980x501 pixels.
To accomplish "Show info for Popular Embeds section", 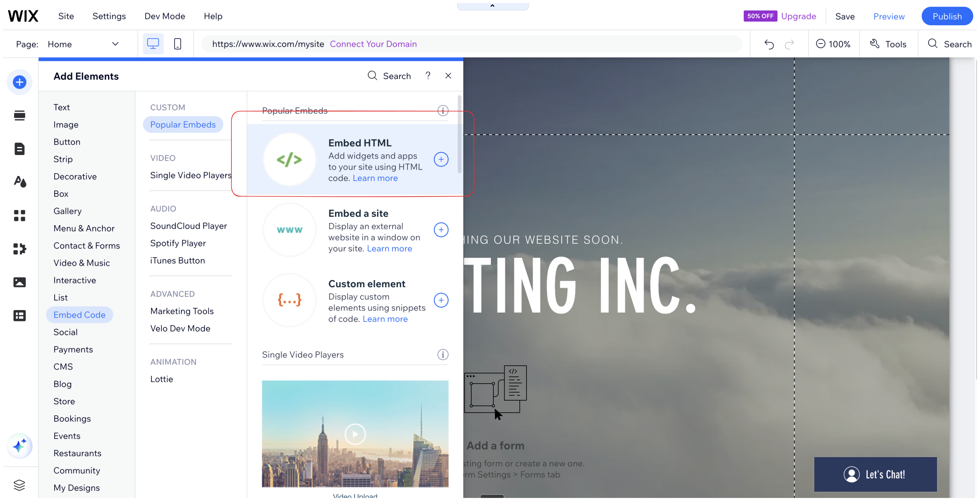I will (x=443, y=111).
